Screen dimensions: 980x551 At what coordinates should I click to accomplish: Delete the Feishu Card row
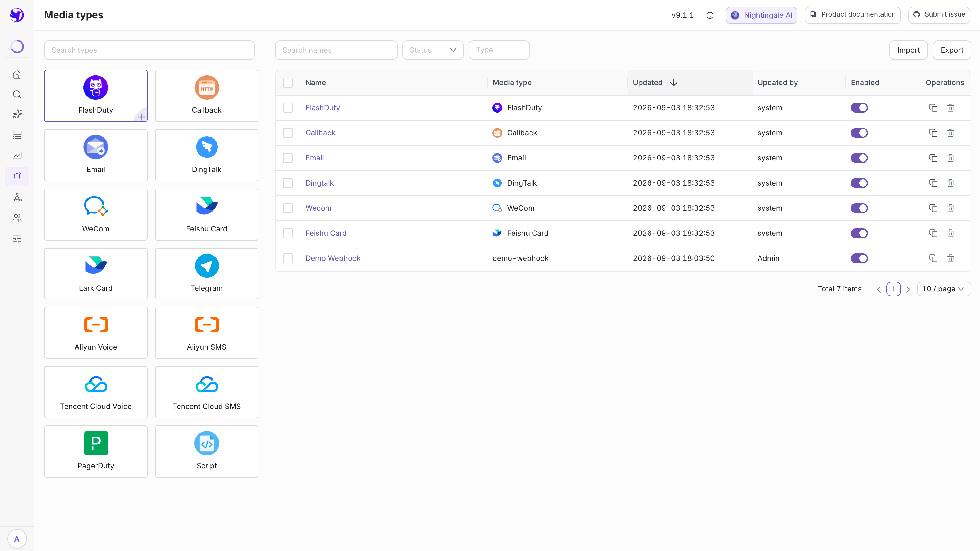tap(951, 233)
